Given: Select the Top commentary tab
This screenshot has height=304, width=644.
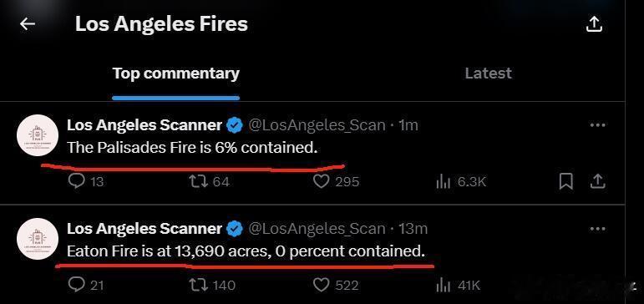Looking at the screenshot, I should coord(175,74).
